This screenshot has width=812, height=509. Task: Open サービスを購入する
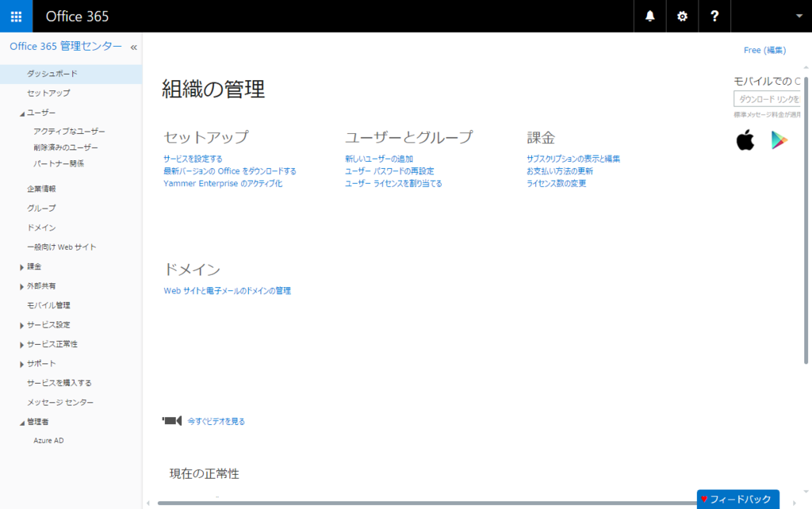click(59, 383)
